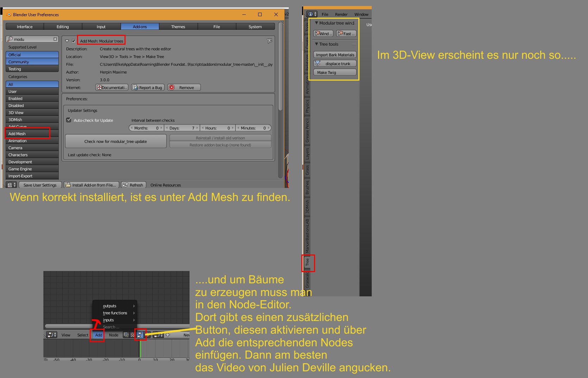Viewport: 588px width, 378px height.
Task: Switch to the Themes preferences tab
Action: pyautogui.click(x=178, y=26)
